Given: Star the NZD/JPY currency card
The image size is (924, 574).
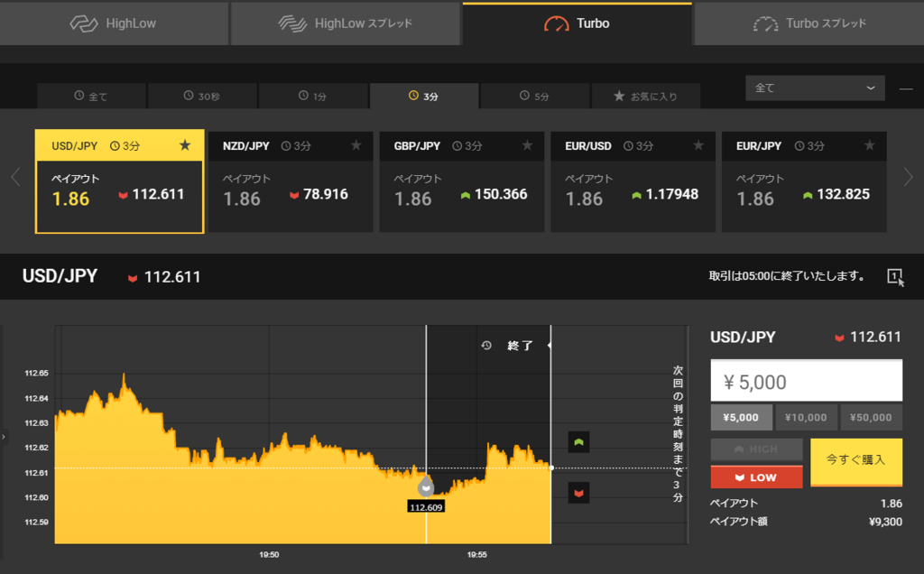Looking at the screenshot, I should click(356, 145).
